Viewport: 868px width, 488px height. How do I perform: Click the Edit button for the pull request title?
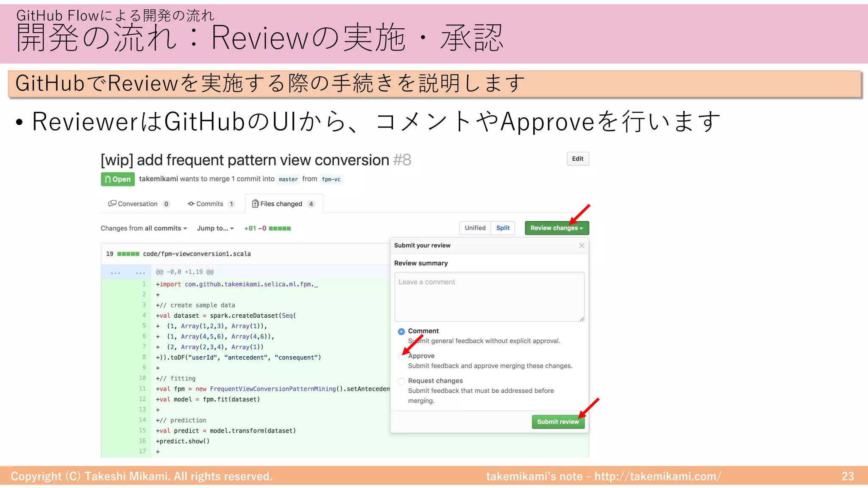[578, 159]
